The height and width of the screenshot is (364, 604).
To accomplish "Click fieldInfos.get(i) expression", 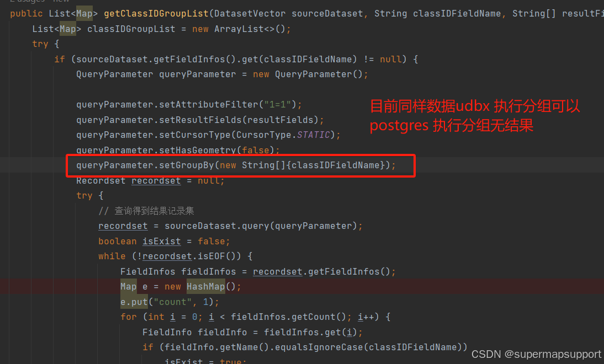I will (x=310, y=333).
